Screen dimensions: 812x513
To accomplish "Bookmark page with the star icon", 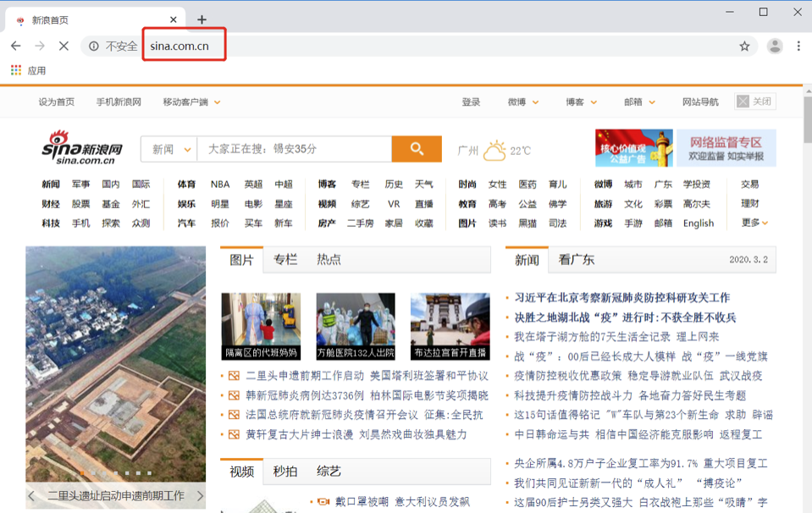I will [744, 46].
